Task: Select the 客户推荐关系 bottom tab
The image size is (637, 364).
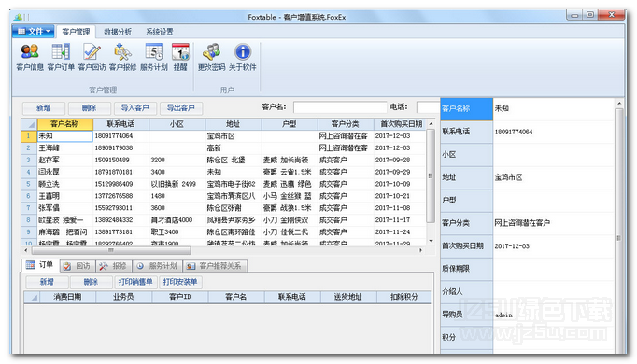Action: tap(215, 266)
